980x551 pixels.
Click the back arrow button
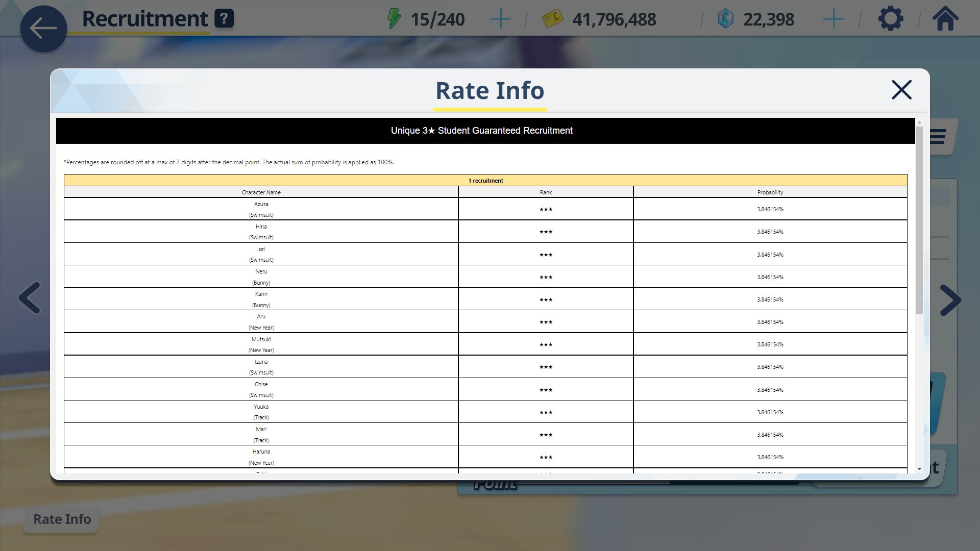pos(43,29)
